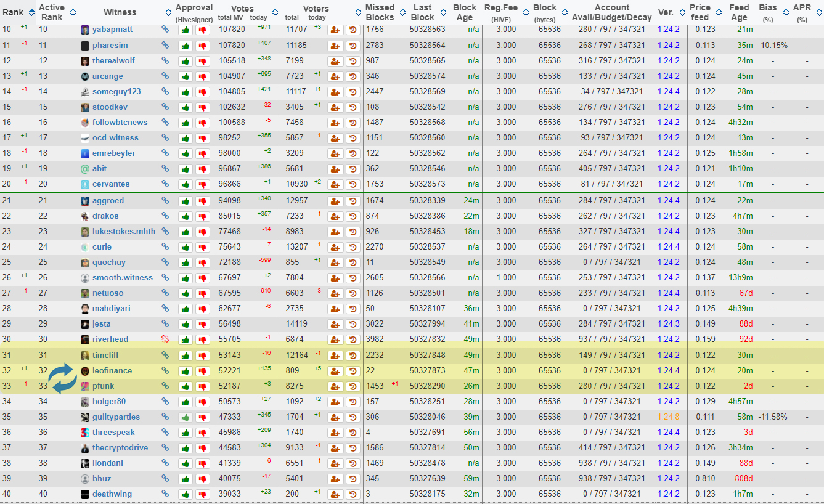The width and height of the screenshot is (824, 504).
Task: Sort by Missed Blocks arrows
Action: pos(402,12)
